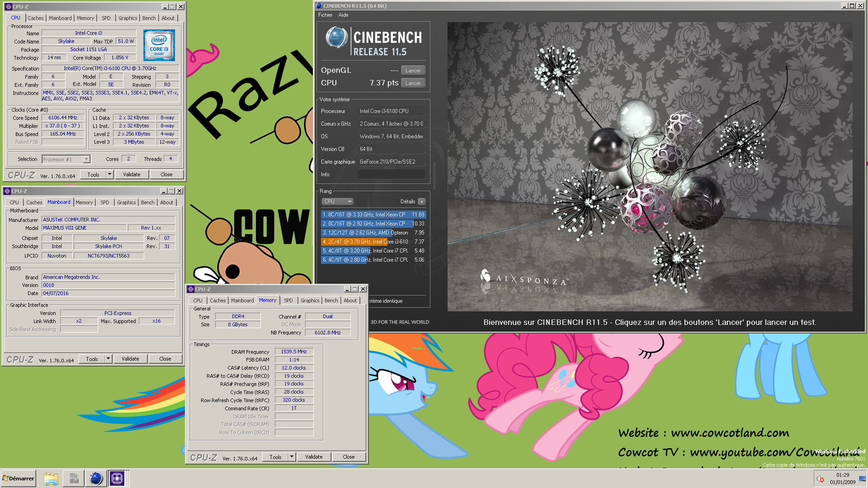Select rank row 2 Xeon 10.33
The height and width of the screenshot is (488, 868).
[373, 224]
